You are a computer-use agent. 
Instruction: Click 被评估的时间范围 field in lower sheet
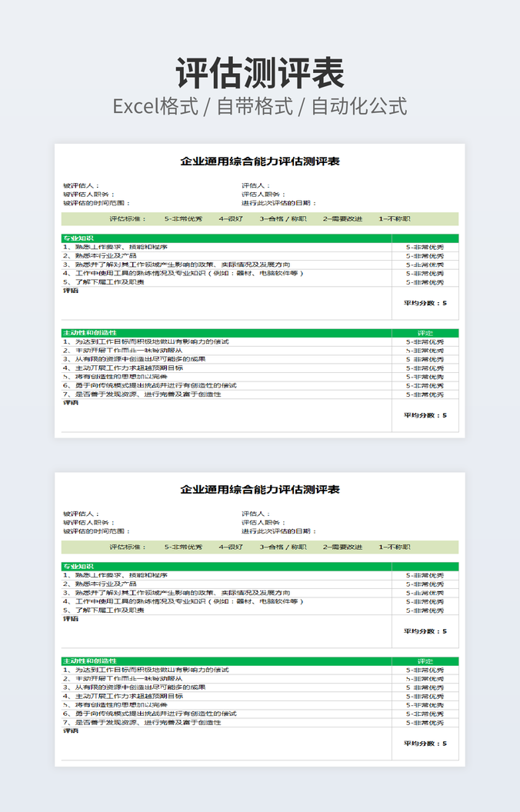97,531
